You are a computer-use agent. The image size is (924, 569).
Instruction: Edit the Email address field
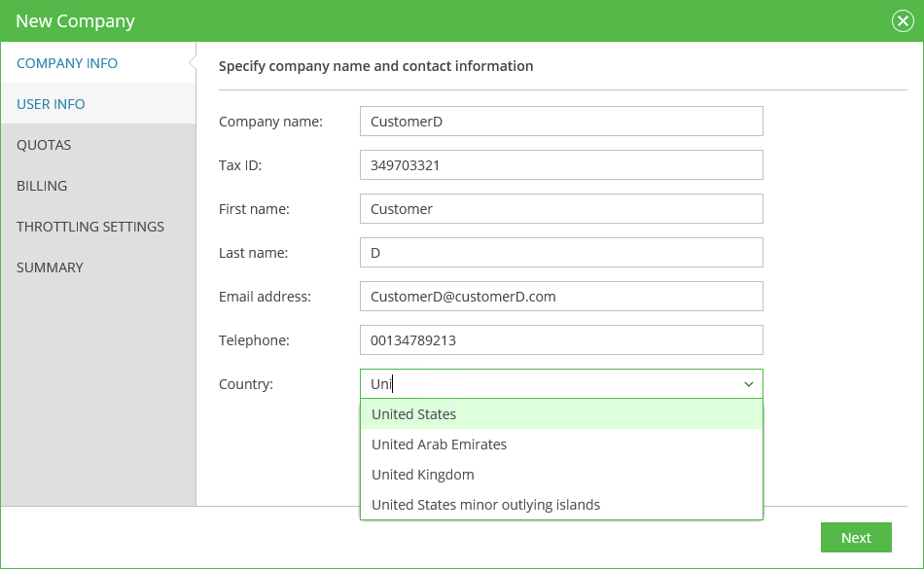coord(560,297)
